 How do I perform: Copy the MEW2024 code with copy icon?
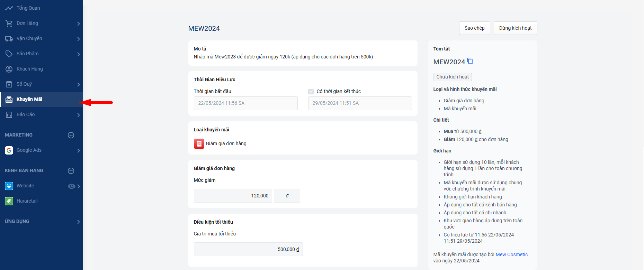click(470, 61)
